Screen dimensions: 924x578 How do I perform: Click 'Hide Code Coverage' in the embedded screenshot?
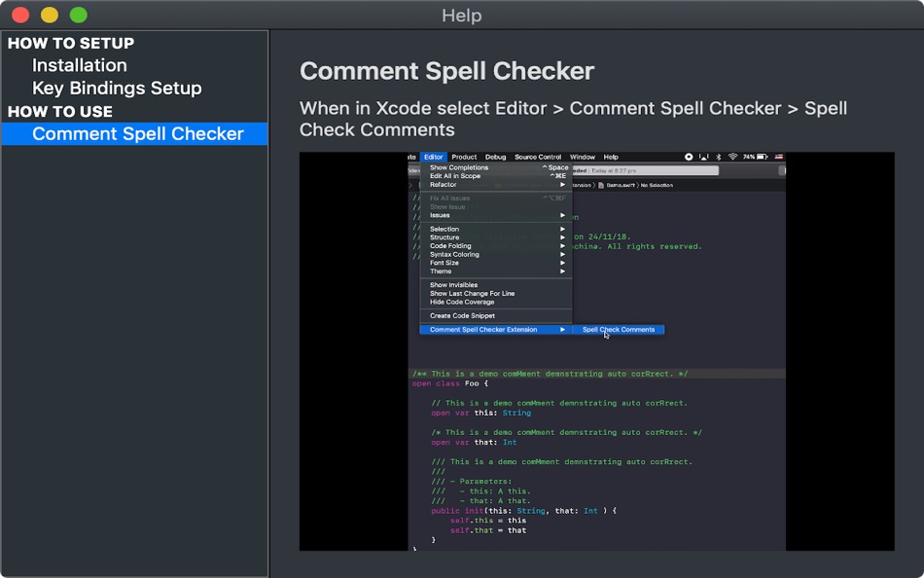tap(462, 302)
